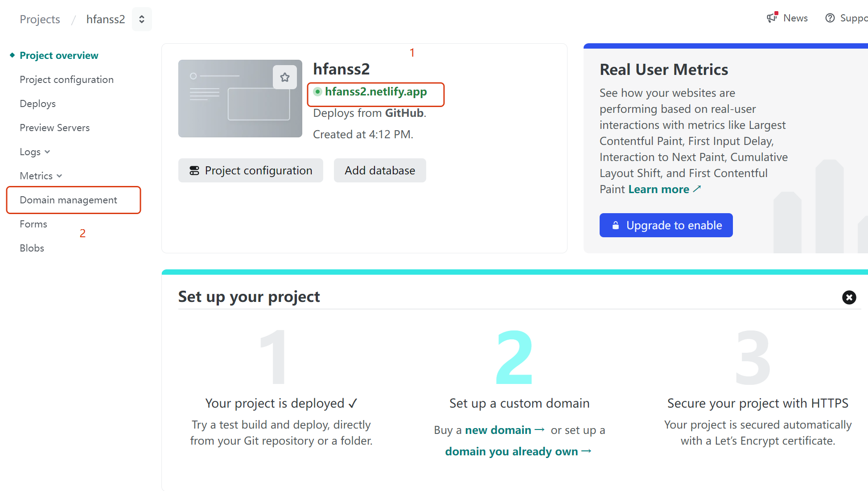The height and width of the screenshot is (491, 868).
Task: Click Secure your project with HTTPS step
Action: (x=758, y=403)
